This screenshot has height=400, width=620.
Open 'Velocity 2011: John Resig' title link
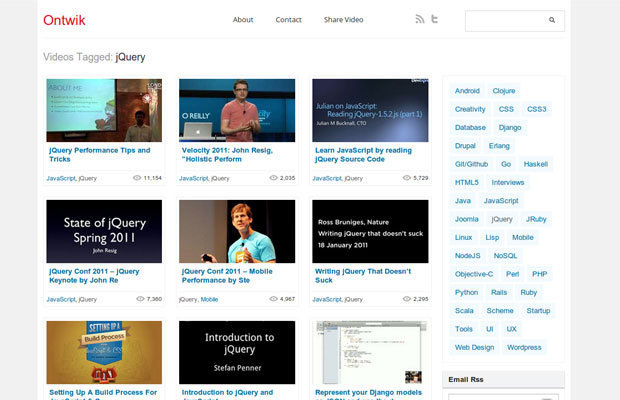[x=227, y=155]
